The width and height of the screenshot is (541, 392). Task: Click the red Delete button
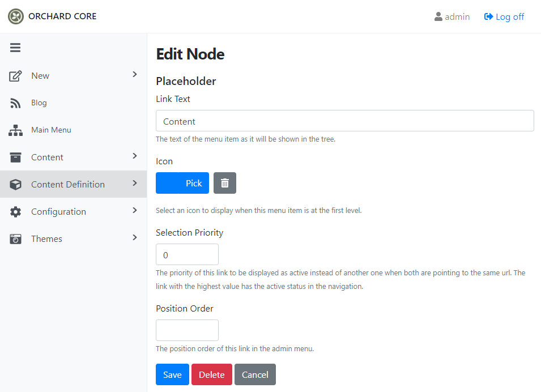(211, 374)
